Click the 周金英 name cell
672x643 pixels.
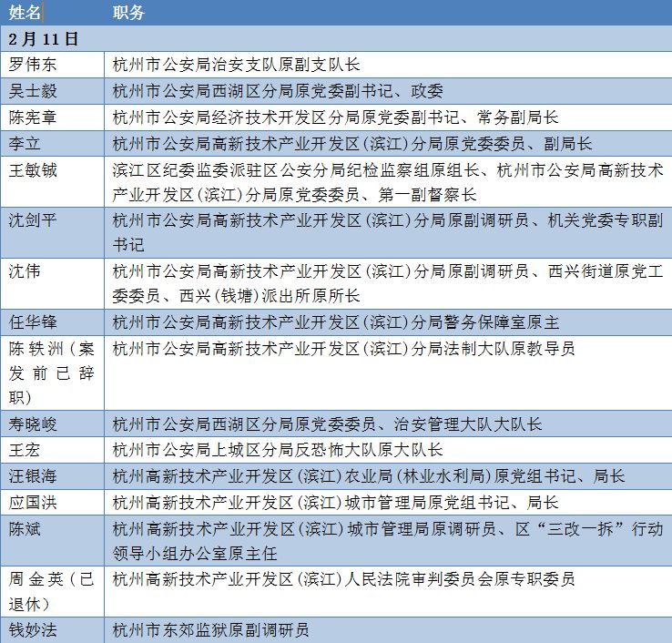coord(51,592)
